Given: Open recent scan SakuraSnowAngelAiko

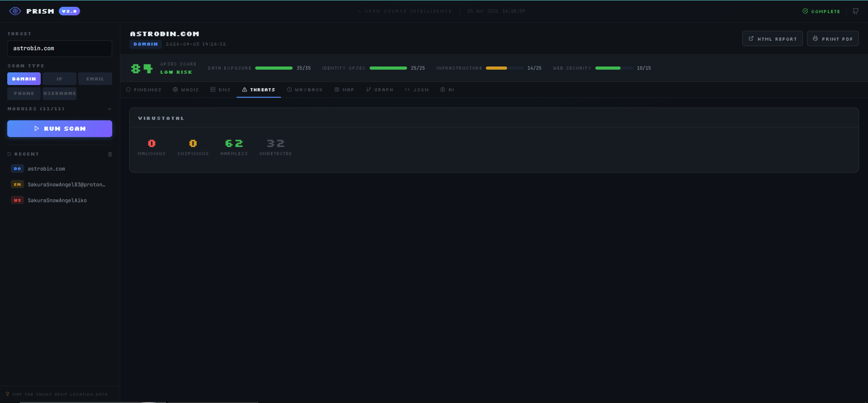Looking at the screenshot, I should [60, 200].
